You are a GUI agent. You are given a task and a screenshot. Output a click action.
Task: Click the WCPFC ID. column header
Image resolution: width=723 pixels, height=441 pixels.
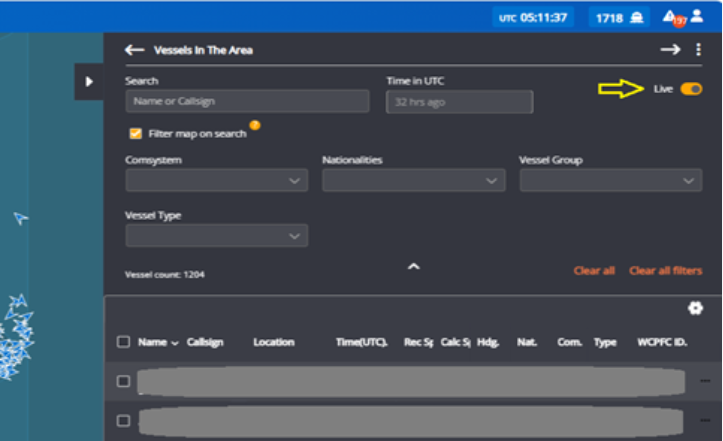click(662, 342)
